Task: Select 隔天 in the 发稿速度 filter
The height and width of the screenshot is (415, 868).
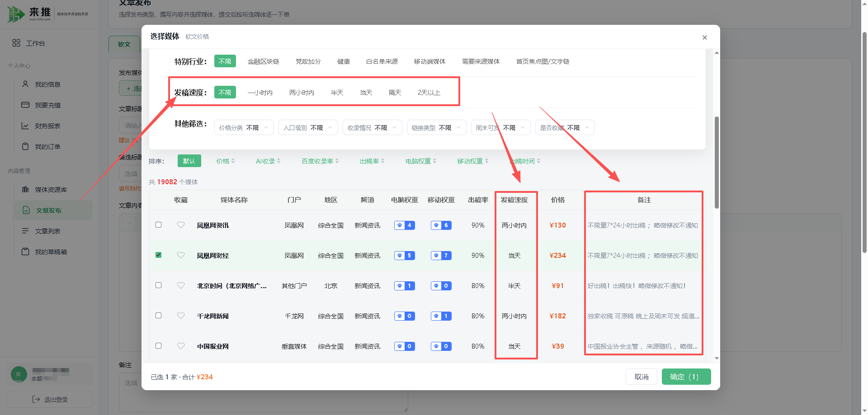Action: pos(395,93)
